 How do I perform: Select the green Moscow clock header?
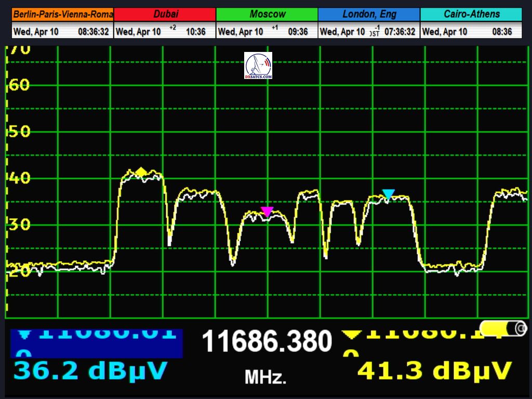coord(267,15)
